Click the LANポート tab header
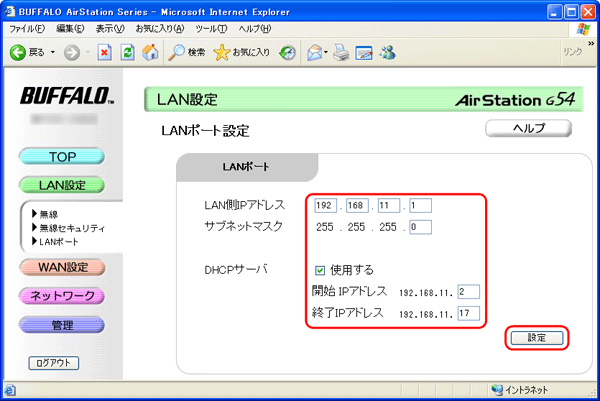The image size is (600, 401). tap(247, 167)
